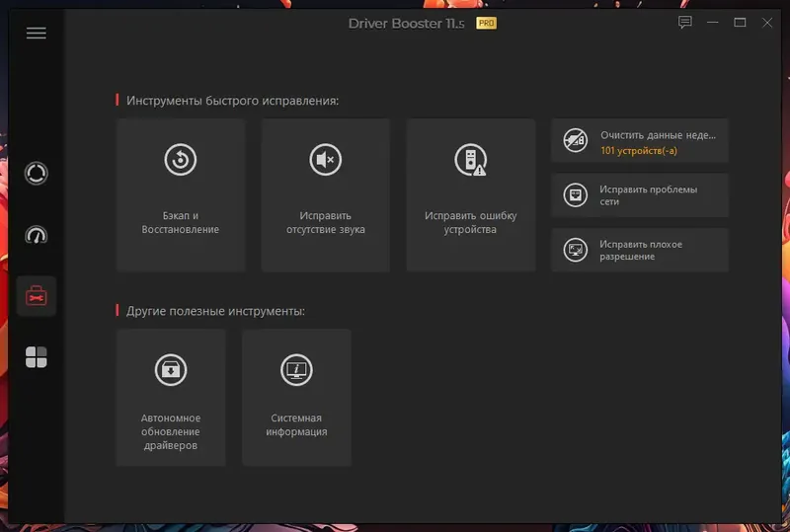Viewport: 790px width, 532px height.
Task: Open 'Исправить ошибку устройства' tile
Action: [471, 195]
